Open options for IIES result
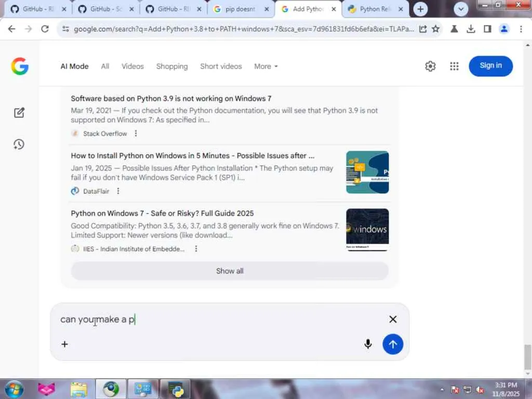532x399 pixels. coord(196,249)
